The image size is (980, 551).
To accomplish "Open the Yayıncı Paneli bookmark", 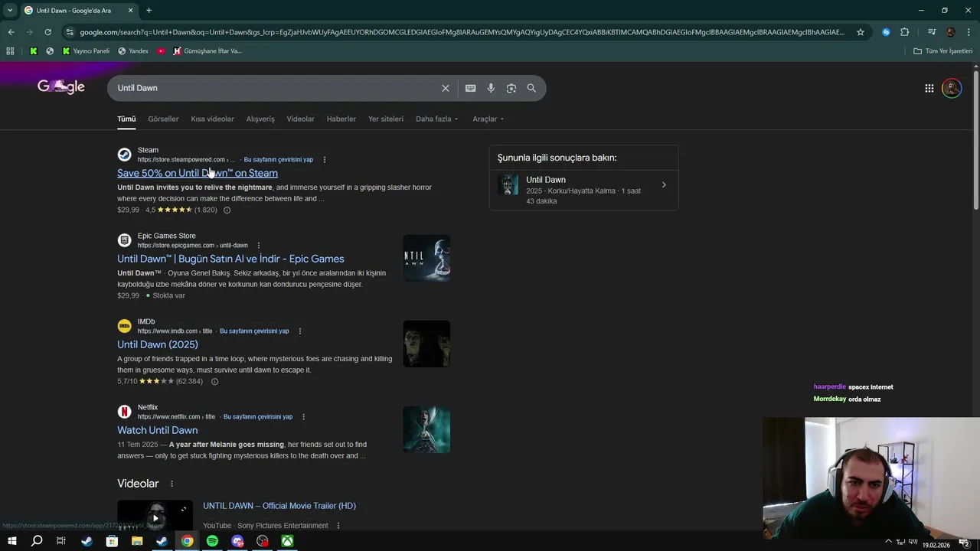I will coord(86,51).
